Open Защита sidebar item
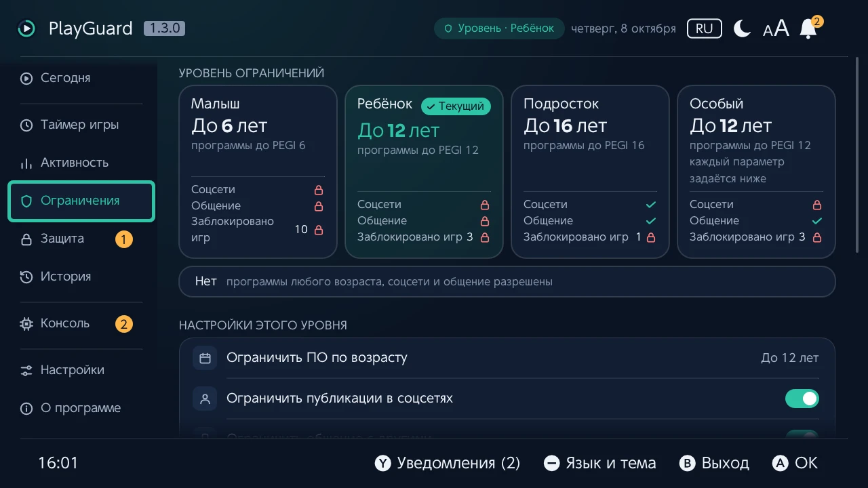The height and width of the screenshot is (488, 868). click(x=81, y=239)
